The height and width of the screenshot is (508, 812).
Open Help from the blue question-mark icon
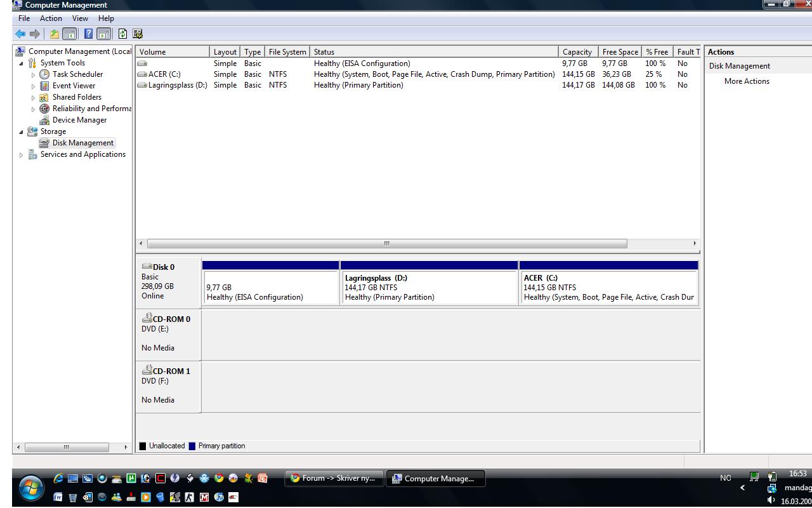pos(88,34)
